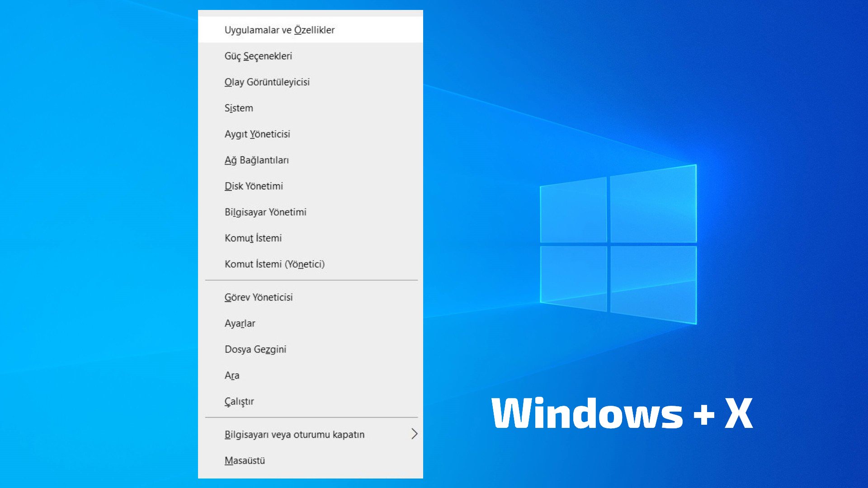Open Bilgisayarı veya oturumu kapatın entry

coord(311,434)
